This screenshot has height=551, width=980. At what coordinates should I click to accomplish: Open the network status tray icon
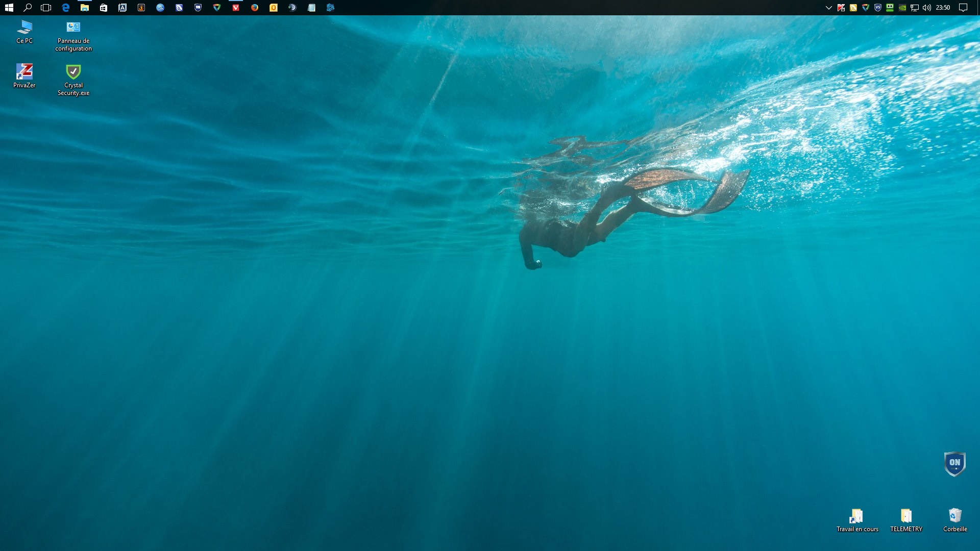tap(915, 8)
